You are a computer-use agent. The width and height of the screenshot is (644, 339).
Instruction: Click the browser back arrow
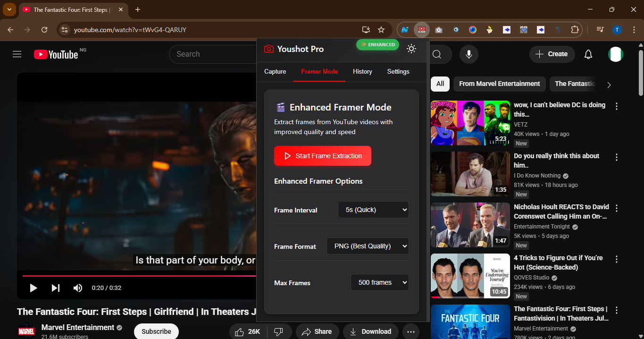point(10,30)
